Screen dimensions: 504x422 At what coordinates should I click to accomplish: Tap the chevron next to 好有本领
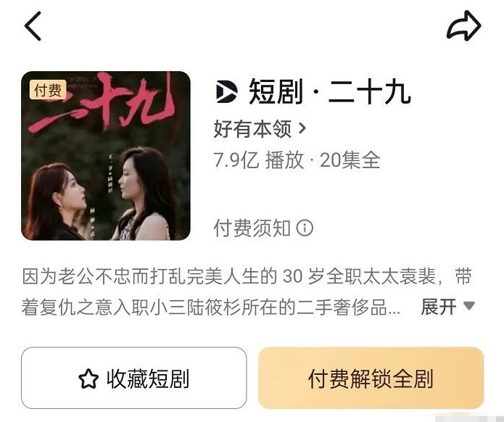click(x=302, y=129)
